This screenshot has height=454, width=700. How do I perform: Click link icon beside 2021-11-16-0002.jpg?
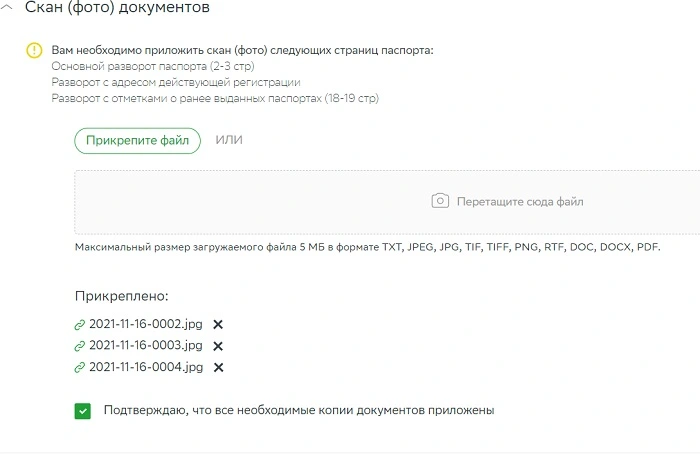pos(79,325)
